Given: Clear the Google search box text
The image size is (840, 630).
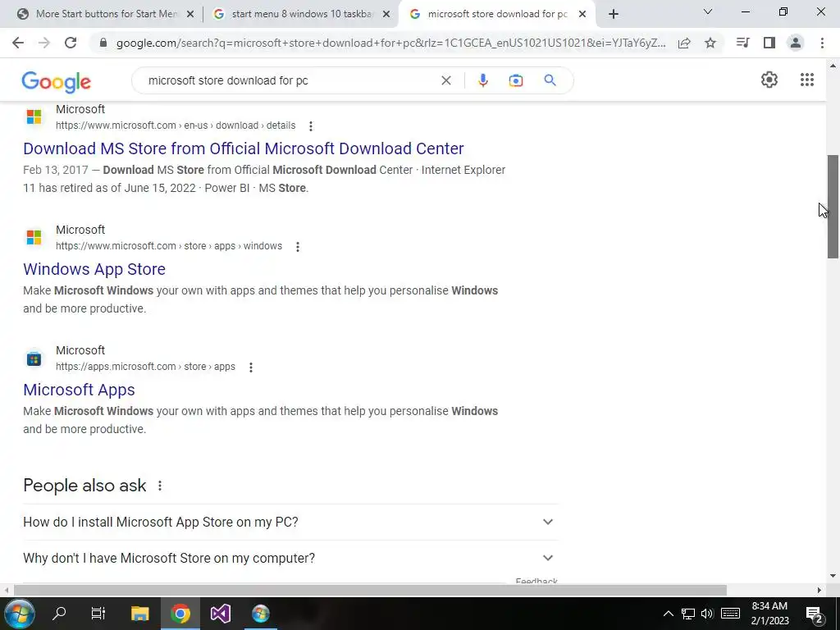Looking at the screenshot, I should (445, 80).
